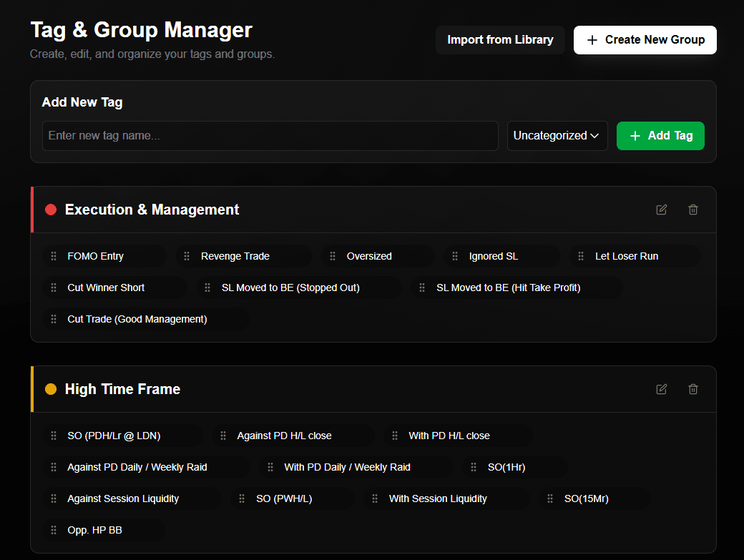This screenshot has height=560, width=744.
Task: Click the Tag & Group Manager heading
Action: point(141,30)
